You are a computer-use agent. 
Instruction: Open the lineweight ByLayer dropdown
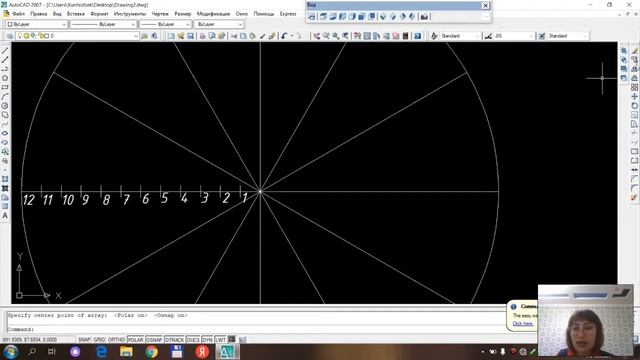coord(165,24)
